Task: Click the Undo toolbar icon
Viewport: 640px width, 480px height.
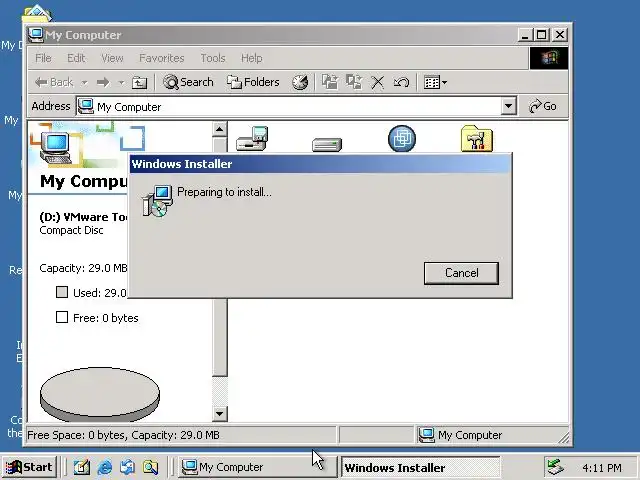Action: [401, 82]
